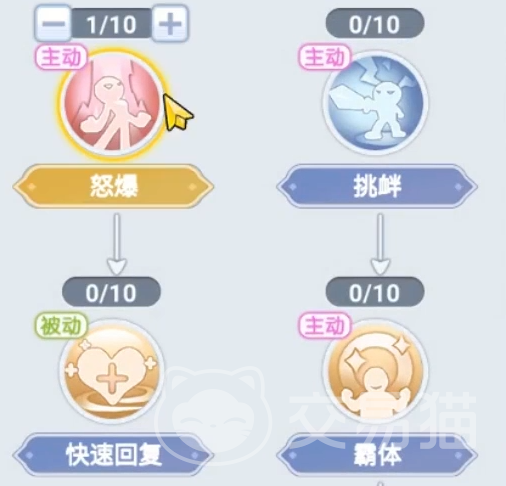Click the 主动 tag on 怒爆
This screenshot has width=506, height=486.
click(60, 57)
